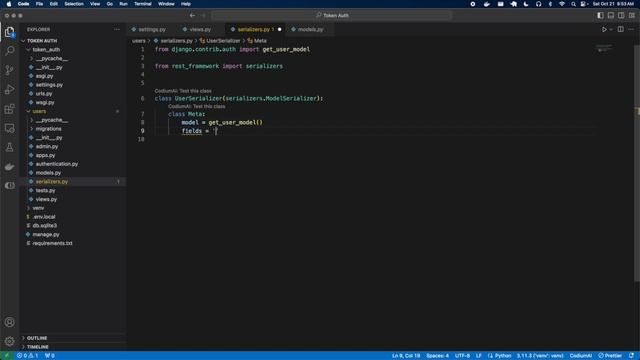Image resolution: width=640 pixels, height=360 pixels.
Task: Open editor More Actions ellipsis
Action: tap(631, 29)
